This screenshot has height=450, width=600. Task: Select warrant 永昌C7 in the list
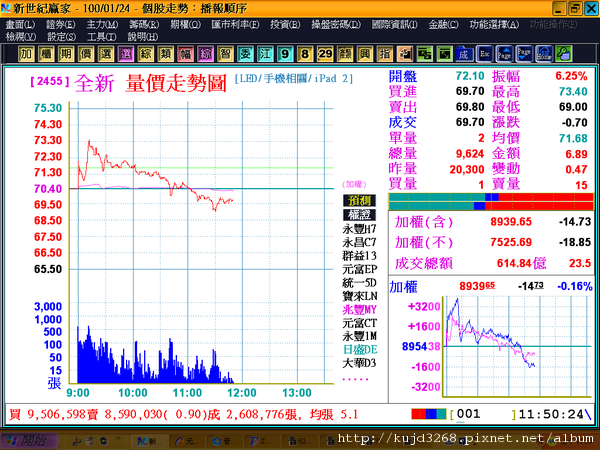point(359,242)
